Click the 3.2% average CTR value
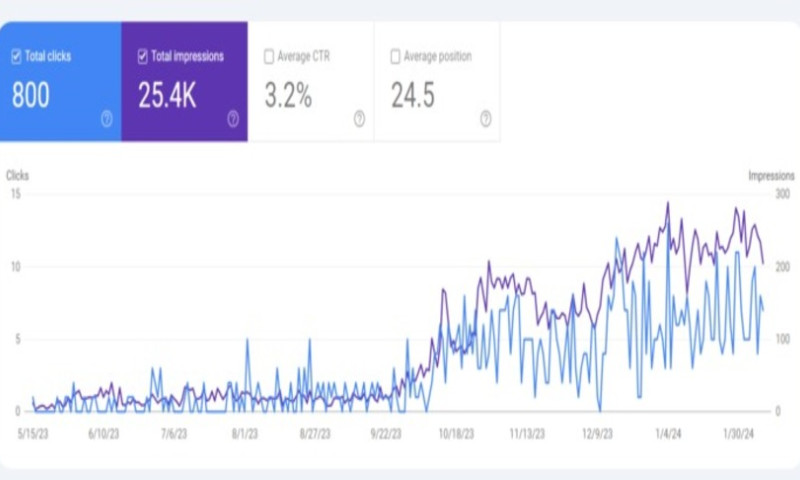Image resolution: width=800 pixels, height=480 pixels. (288, 96)
